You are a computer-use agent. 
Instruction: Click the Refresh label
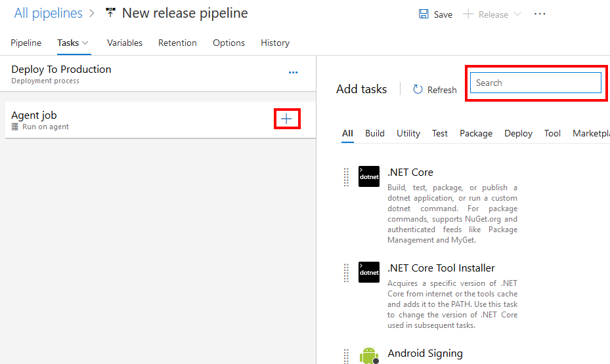coord(442,90)
